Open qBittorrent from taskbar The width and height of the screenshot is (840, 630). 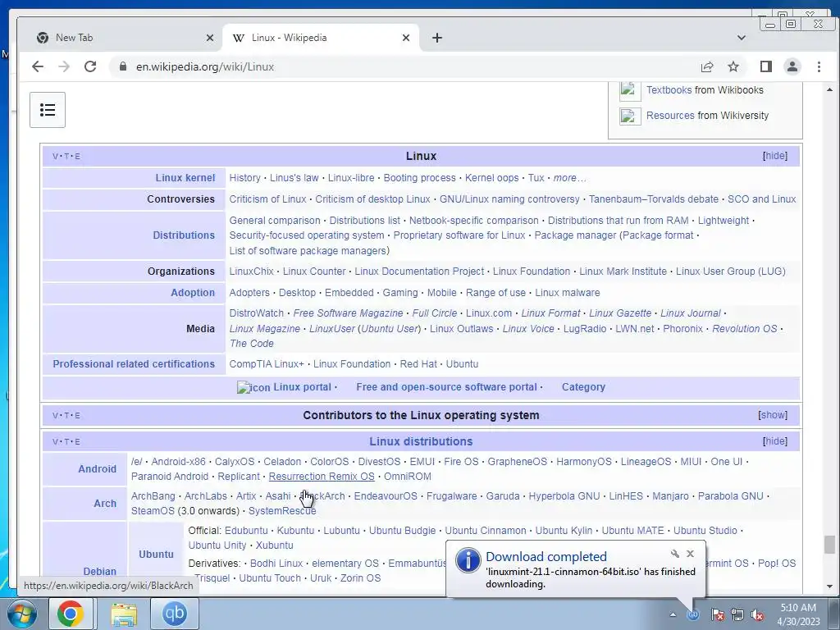click(175, 614)
